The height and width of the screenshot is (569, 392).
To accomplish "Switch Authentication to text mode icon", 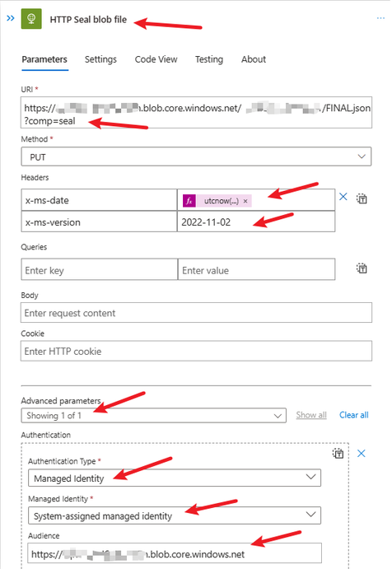I will 338,453.
